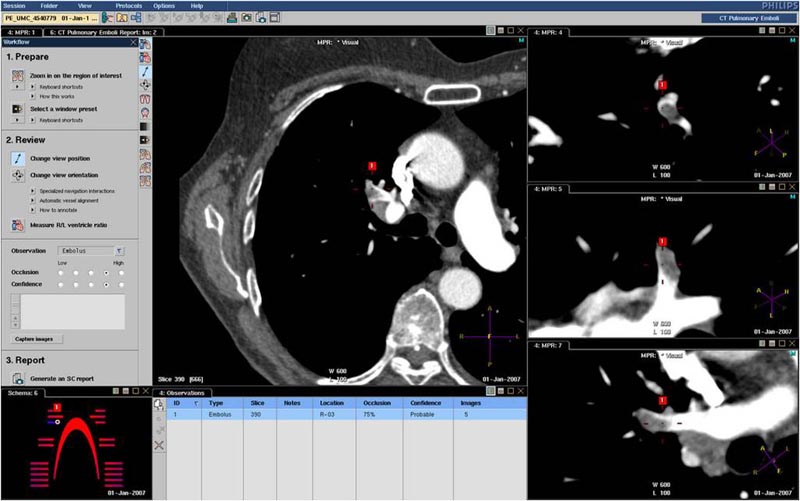This screenshot has width=800, height=501.
Task: Click Zoom in on the region of interest
Action: (76, 76)
